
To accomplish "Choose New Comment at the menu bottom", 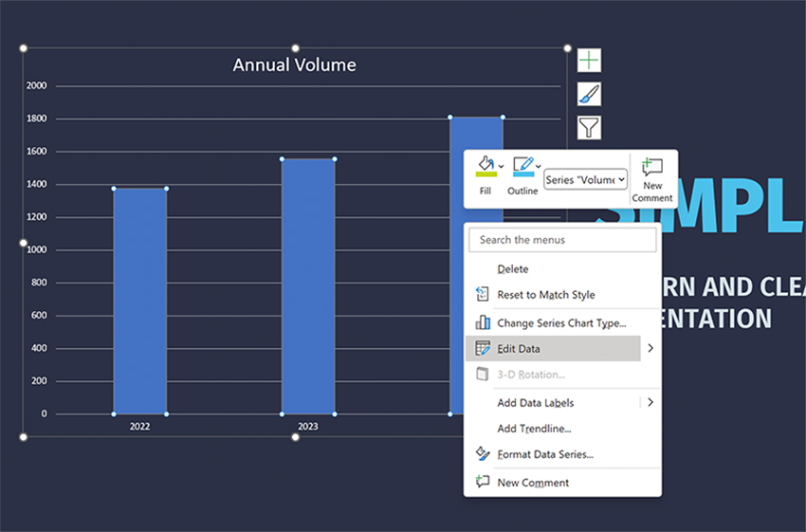I will coord(533,482).
